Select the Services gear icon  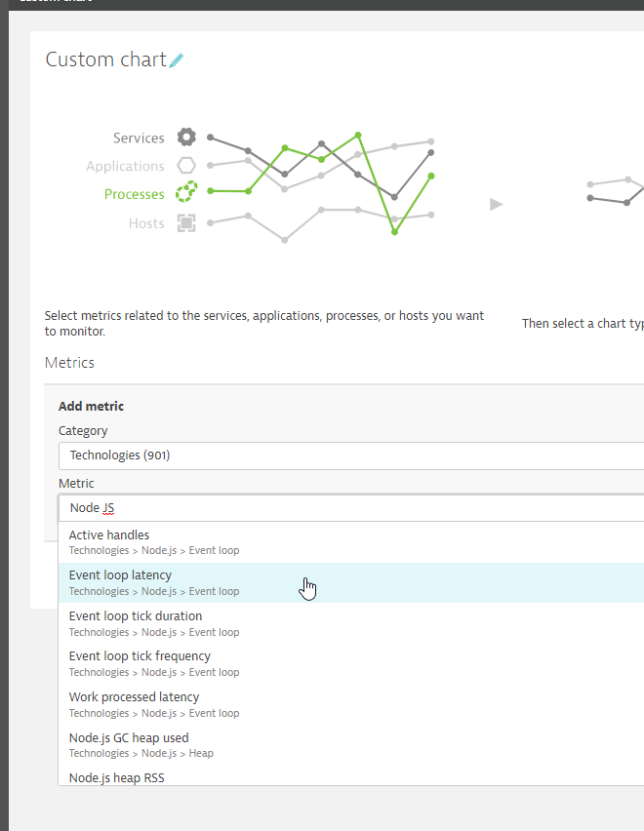(185, 138)
